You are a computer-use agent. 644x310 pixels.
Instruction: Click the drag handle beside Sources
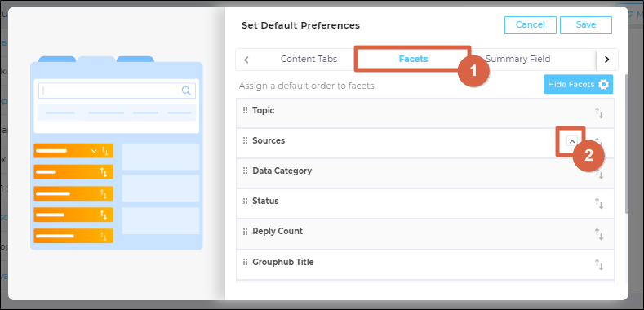coord(245,140)
